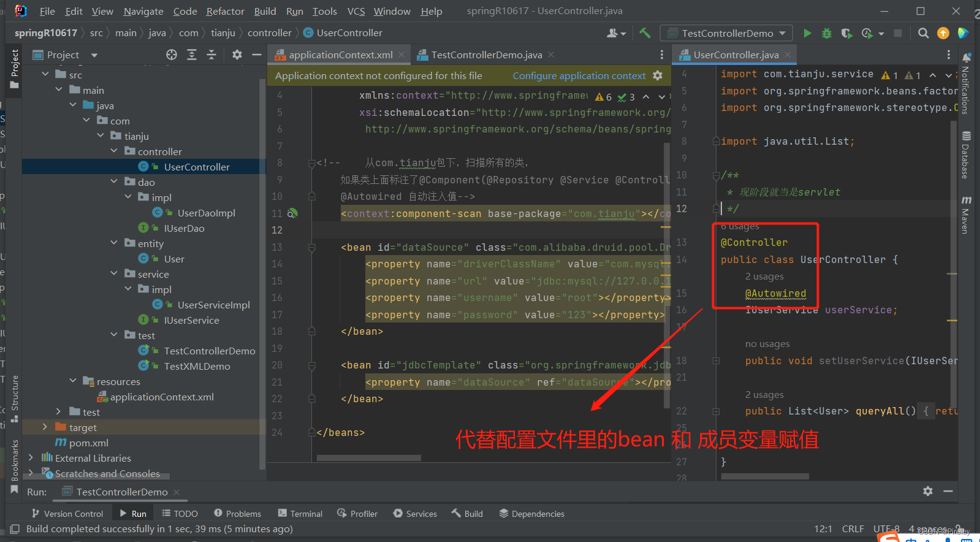Select UserController.java editor tab

coord(735,55)
